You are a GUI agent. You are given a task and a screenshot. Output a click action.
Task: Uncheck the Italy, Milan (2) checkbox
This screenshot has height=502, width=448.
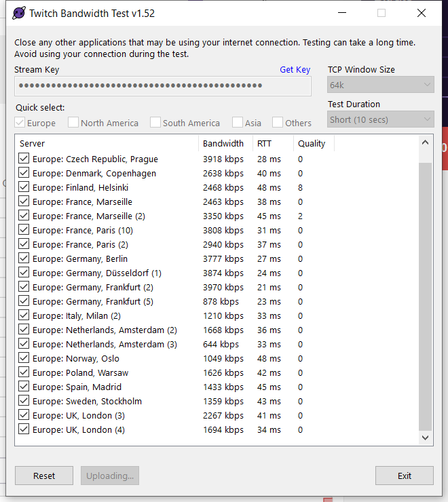[24, 315]
